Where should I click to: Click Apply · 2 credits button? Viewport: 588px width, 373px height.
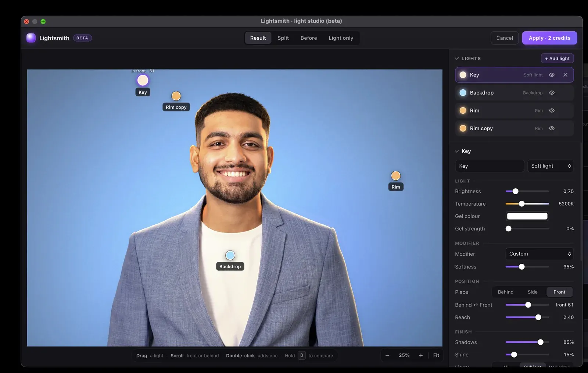[x=549, y=38]
